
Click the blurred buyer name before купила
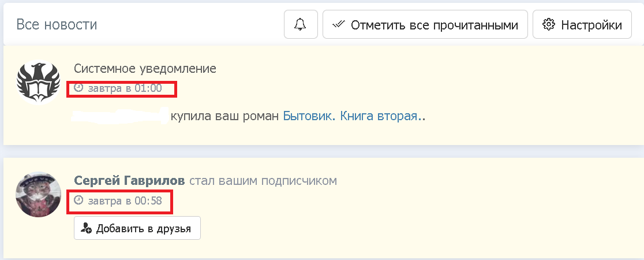[x=120, y=116]
